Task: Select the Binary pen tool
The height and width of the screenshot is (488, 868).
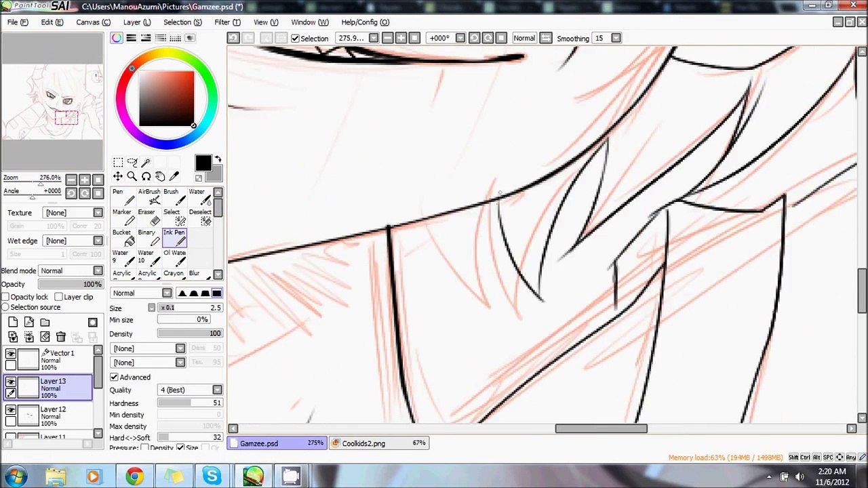Action: click(149, 238)
